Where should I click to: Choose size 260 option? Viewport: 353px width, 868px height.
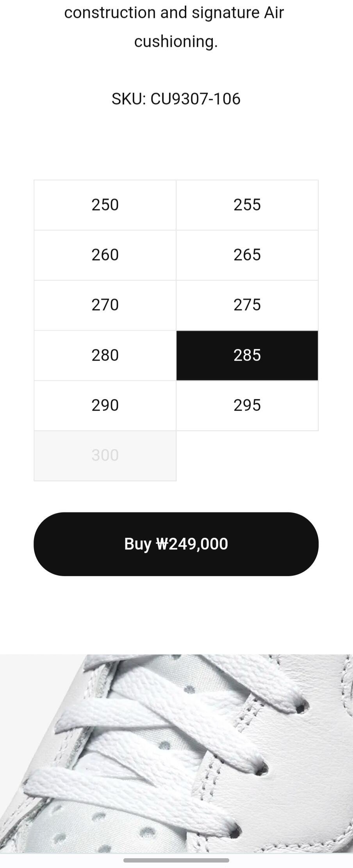click(x=105, y=255)
